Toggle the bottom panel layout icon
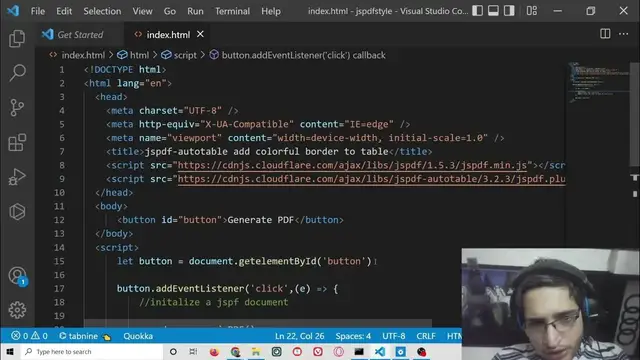Screen dimensions: 640x360 click(x=493, y=11)
